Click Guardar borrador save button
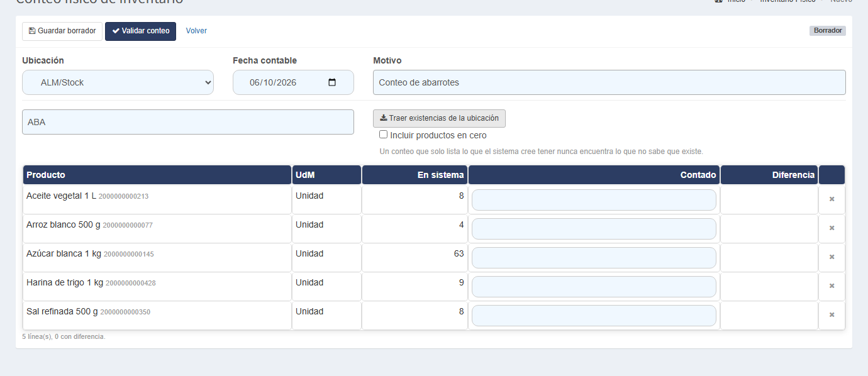This screenshot has width=868, height=376. (x=62, y=31)
